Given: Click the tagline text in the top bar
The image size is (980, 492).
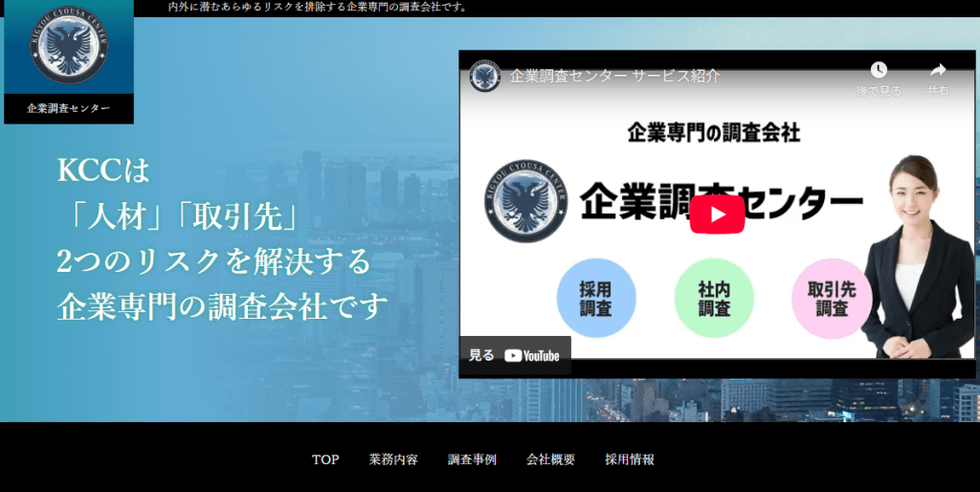Looking at the screenshot, I should 318,8.
